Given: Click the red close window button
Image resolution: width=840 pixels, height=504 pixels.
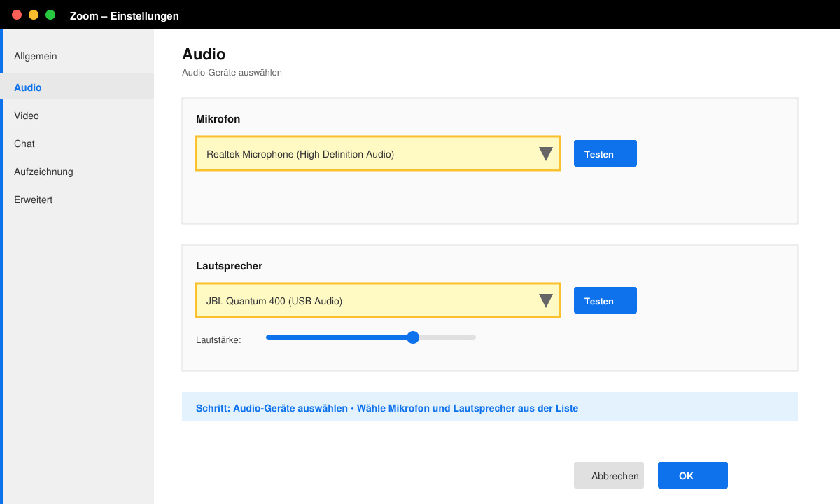Looking at the screenshot, I should [17, 15].
